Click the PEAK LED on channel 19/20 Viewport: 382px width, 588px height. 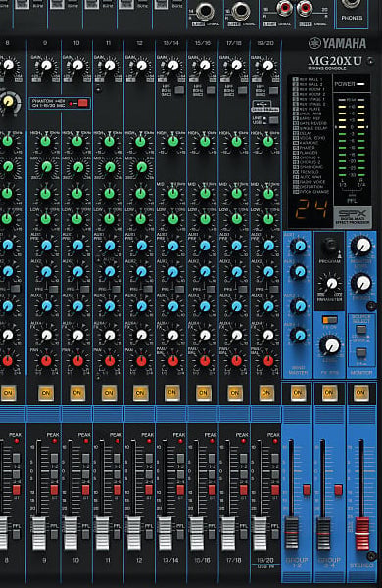(275, 441)
